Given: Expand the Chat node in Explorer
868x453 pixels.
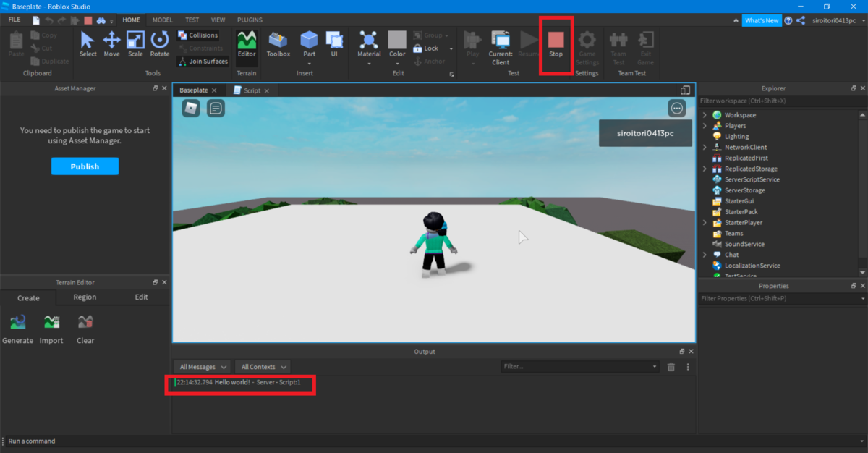Looking at the screenshot, I should (705, 255).
